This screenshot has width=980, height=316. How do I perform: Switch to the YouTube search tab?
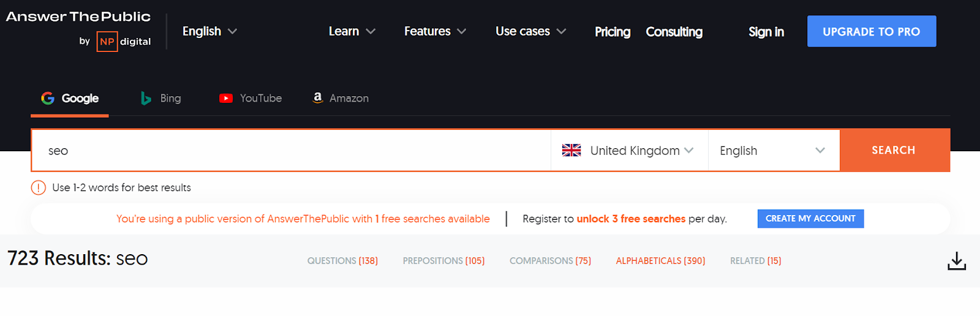(251, 98)
